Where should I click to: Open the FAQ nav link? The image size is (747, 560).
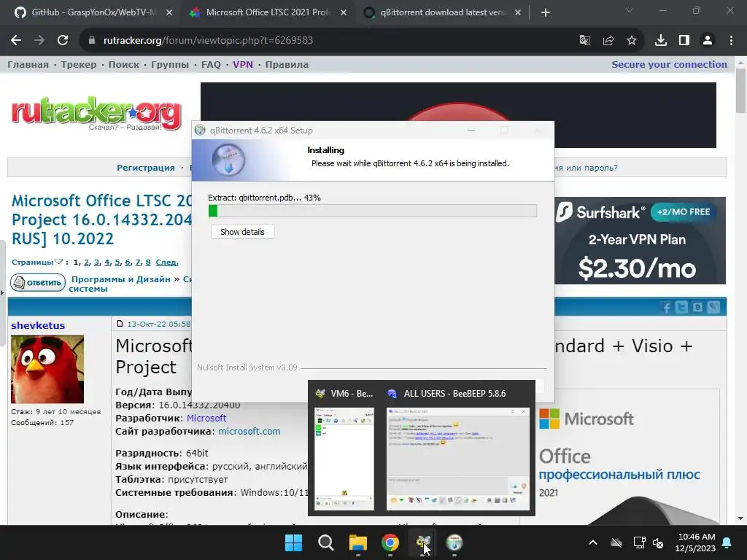[x=211, y=65]
